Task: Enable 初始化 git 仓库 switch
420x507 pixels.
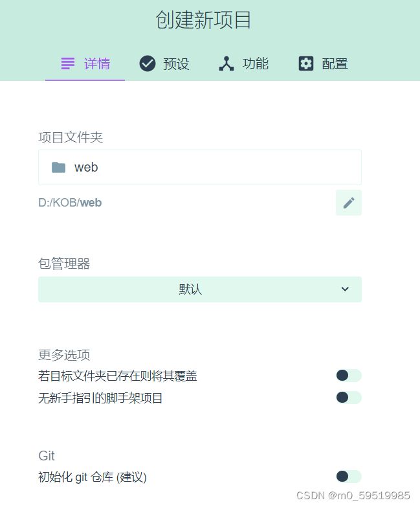Action: point(349,477)
